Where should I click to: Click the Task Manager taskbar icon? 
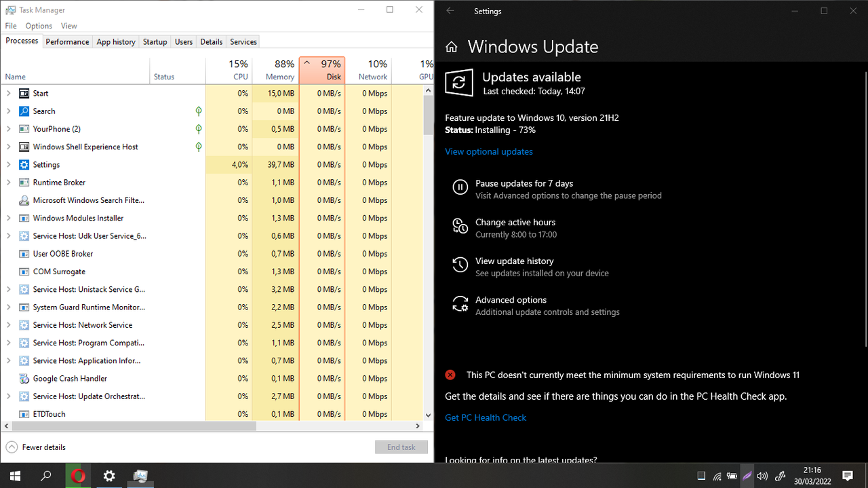140,476
